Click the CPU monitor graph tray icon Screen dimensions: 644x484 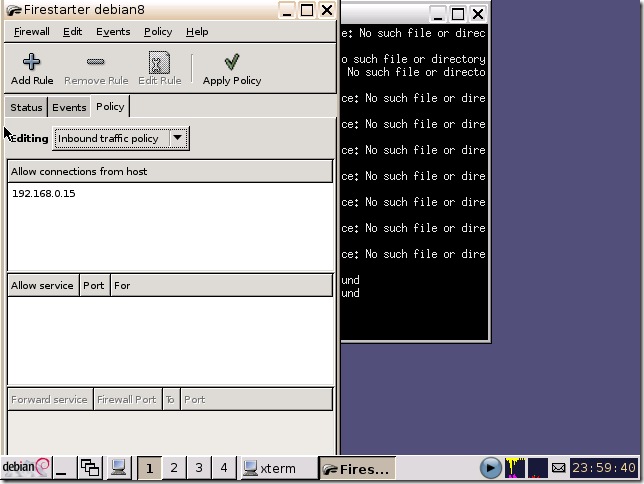click(x=515, y=468)
